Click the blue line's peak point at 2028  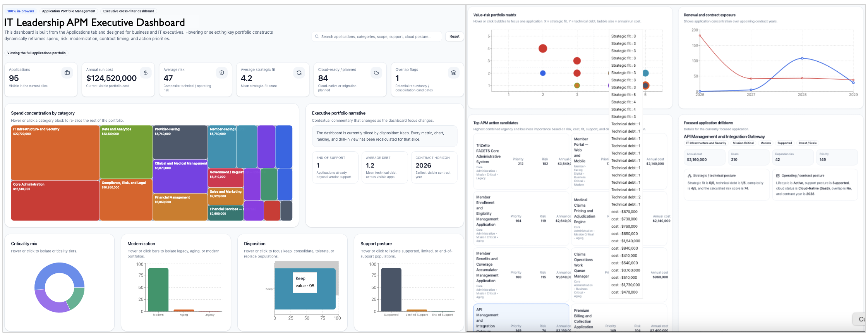tap(802, 58)
